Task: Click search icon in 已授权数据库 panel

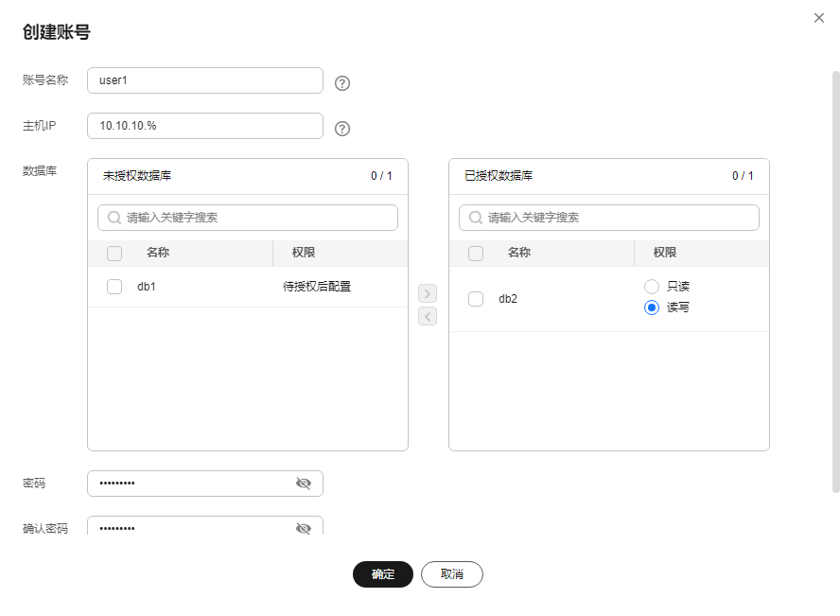Action: [x=476, y=218]
